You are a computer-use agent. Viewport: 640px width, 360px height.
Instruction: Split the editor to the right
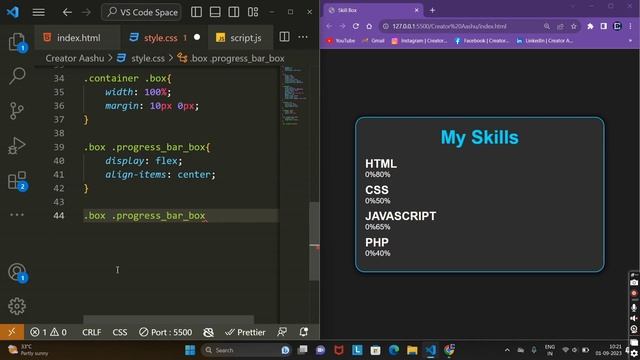[284, 37]
